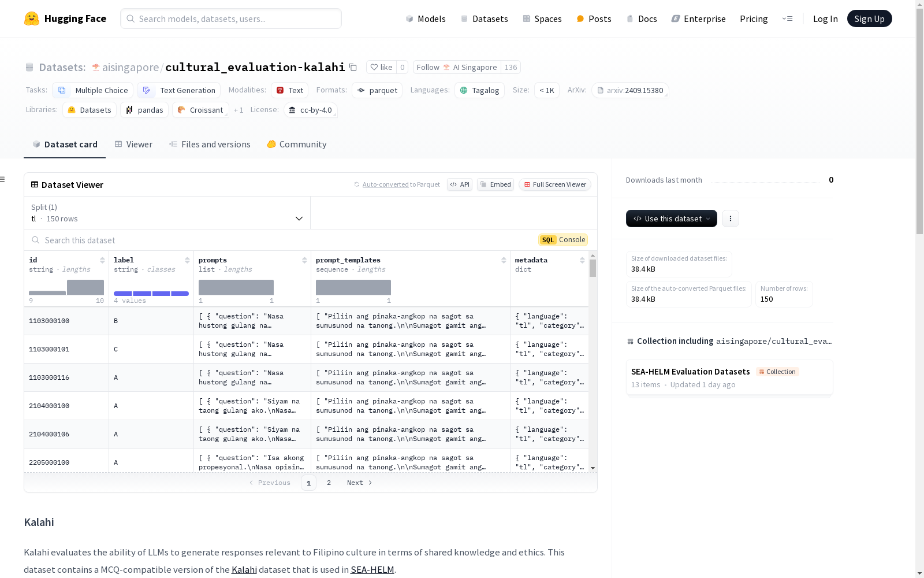Click the Hugging Face logo icon
The width and height of the screenshot is (924, 578).
(32, 18)
